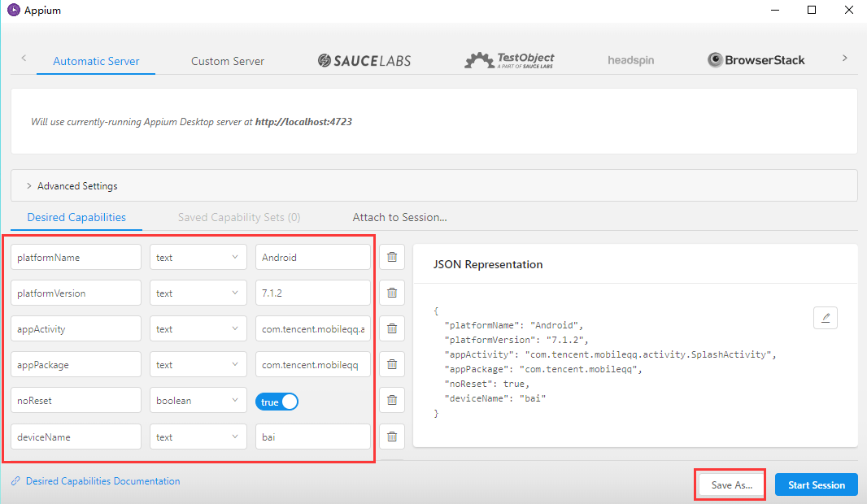Image resolution: width=867 pixels, height=504 pixels.
Task: Open Saved Capability Sets tab
Action: (239, 217)
